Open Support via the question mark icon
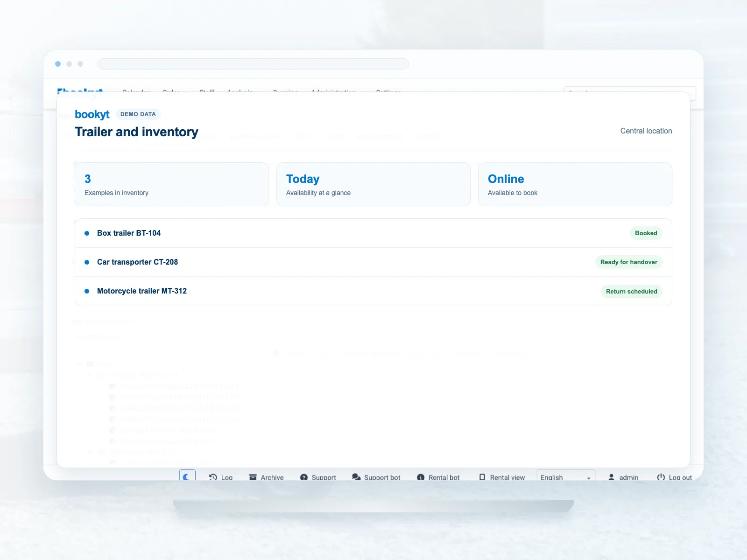The image size is (747, 560). 304,477
